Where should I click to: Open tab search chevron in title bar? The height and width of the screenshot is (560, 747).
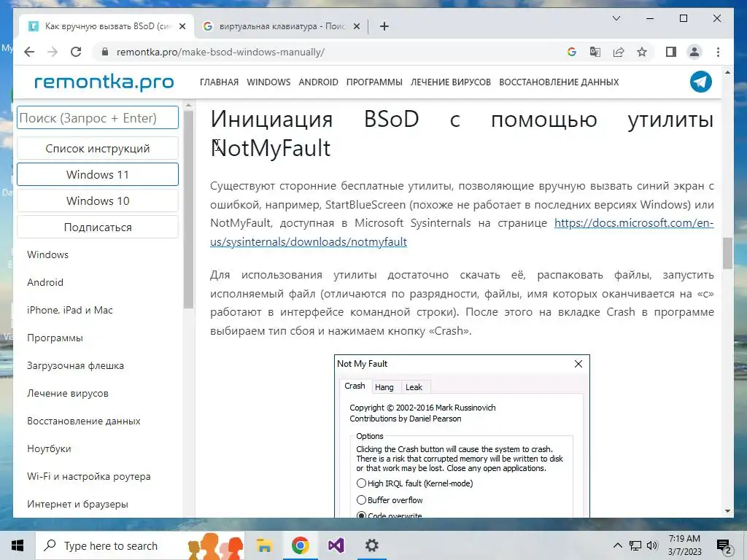click(x=616, y=18)
